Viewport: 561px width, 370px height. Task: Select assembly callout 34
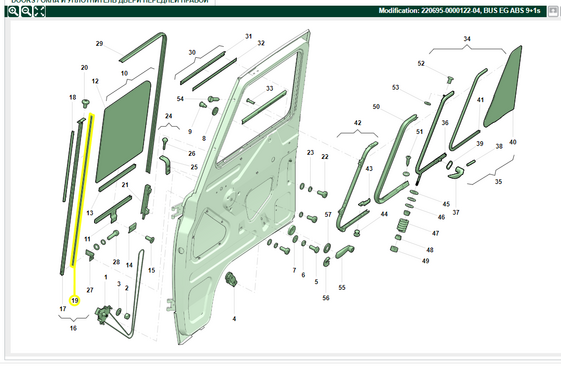467,39
